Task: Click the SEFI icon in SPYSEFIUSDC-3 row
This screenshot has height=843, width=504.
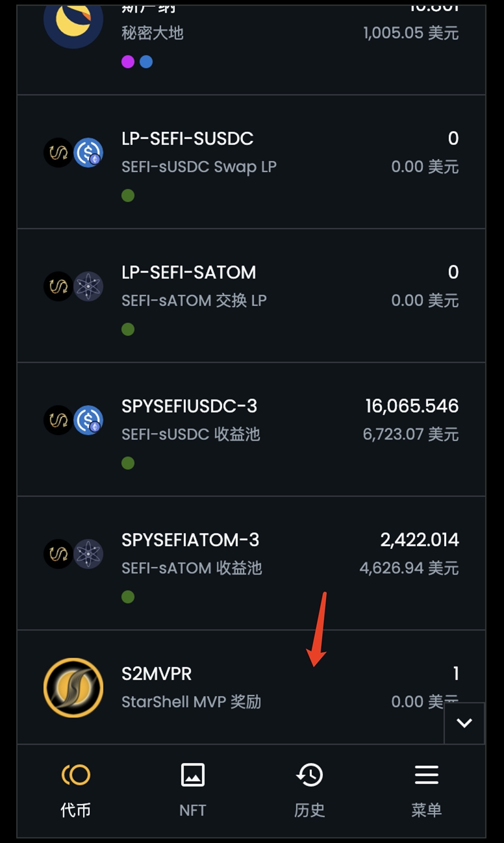Action: coord(58,420)
